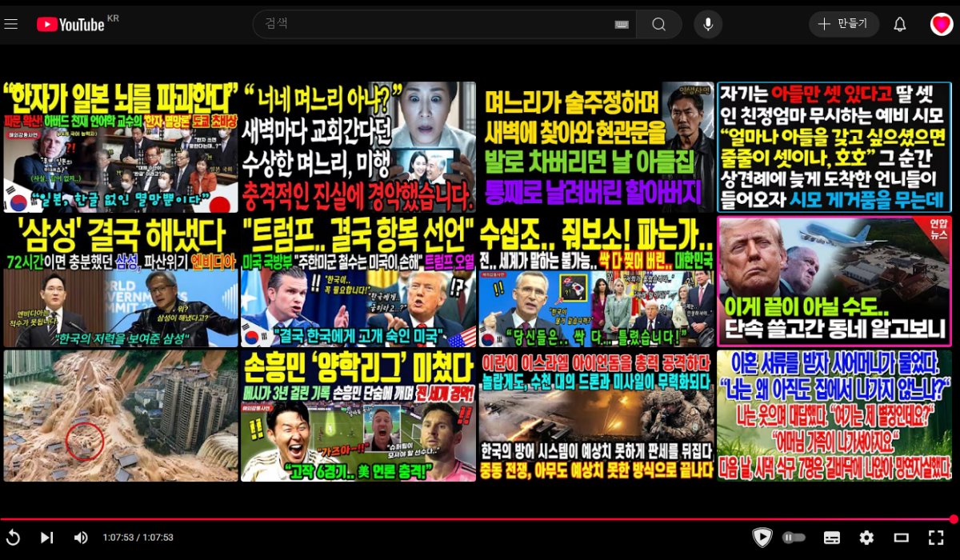
Task: Open the account avatar menu
Action: click(942, 24)
